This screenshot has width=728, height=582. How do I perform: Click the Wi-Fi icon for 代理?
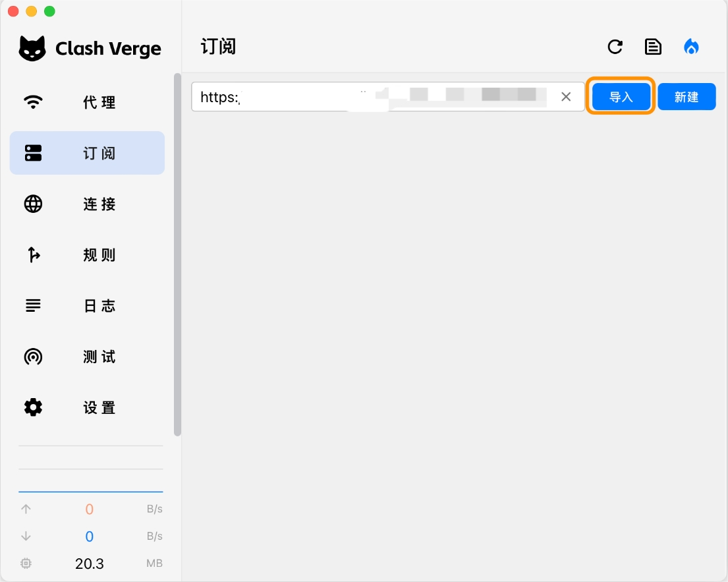click(33, 102)
